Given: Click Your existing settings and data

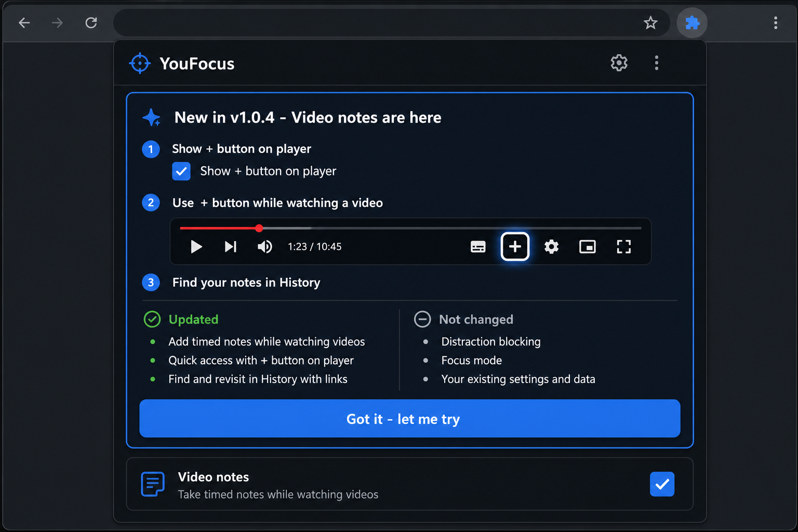Looking at the screenshot, I should 518,379.
